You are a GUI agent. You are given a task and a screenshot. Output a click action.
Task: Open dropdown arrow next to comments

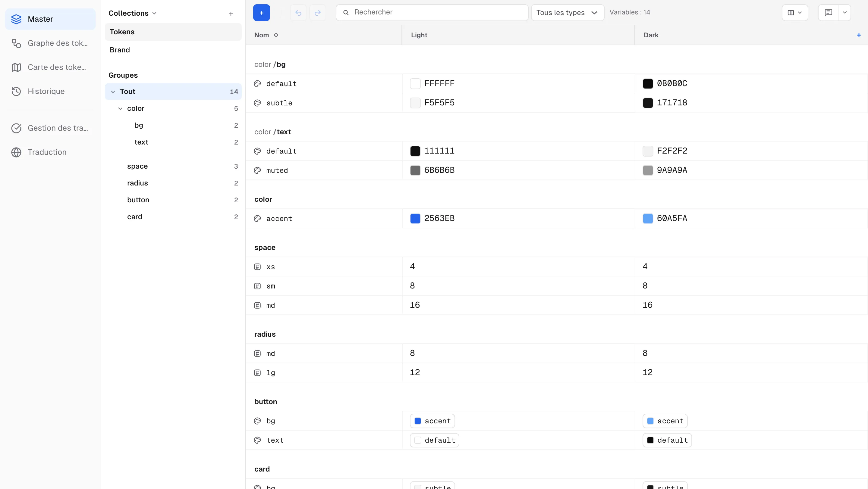pyautogui.click(x=844, y=13)
